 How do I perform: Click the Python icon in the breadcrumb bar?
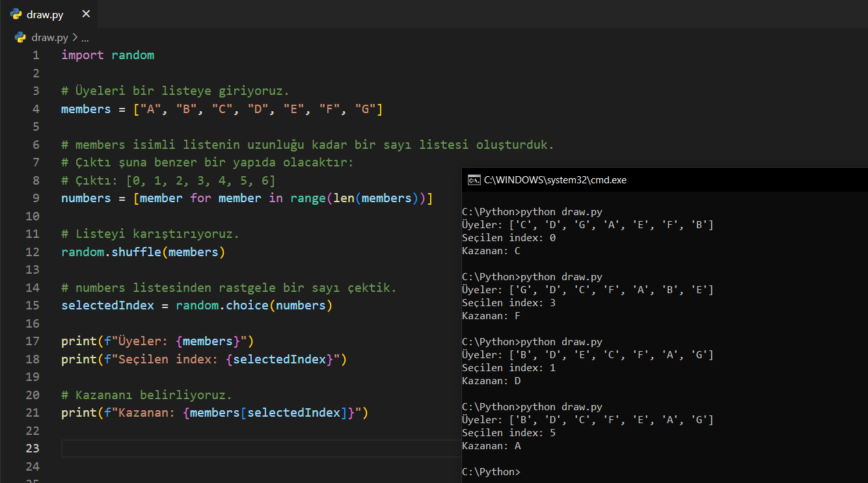21,38
